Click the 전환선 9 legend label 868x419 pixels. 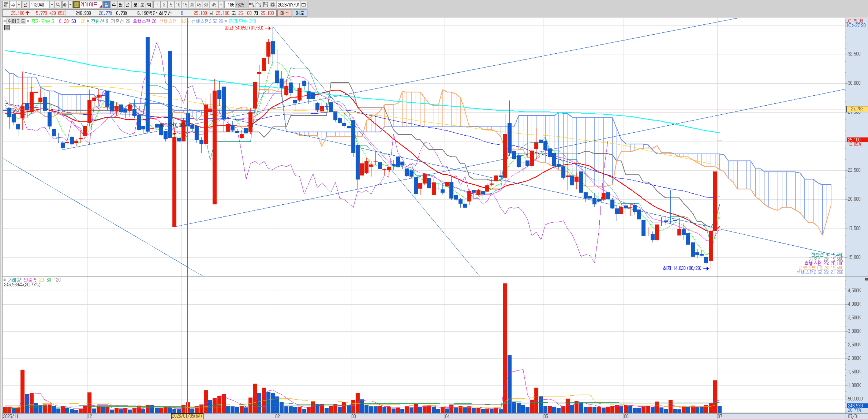coord(99,21)
